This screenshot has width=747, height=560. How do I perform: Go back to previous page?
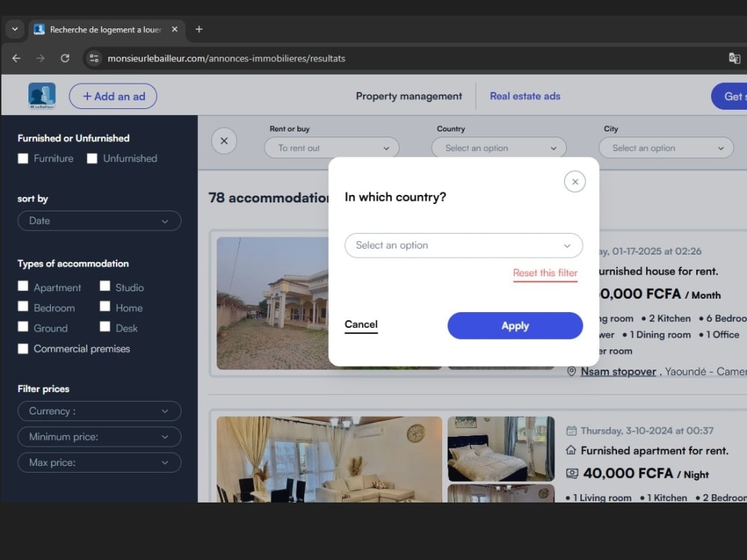16,58
